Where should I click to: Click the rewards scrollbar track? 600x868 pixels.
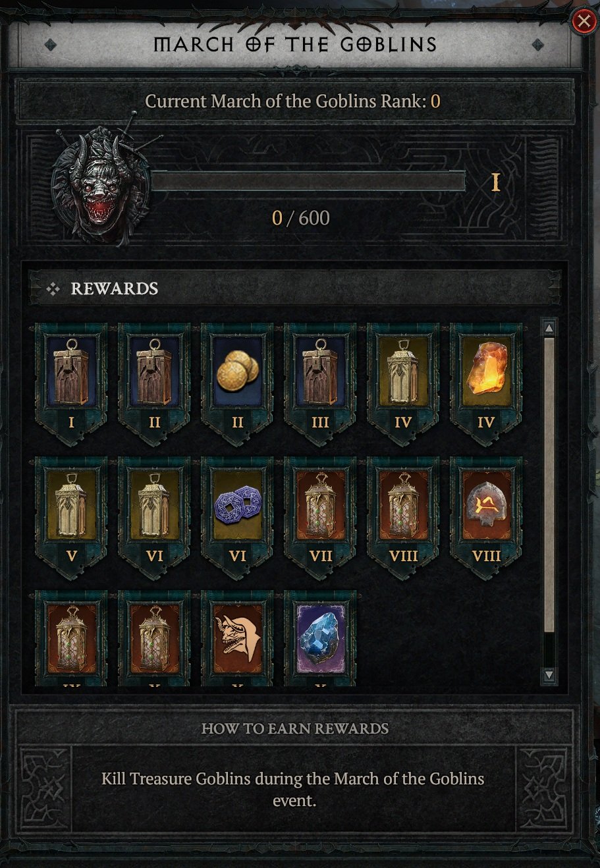549,501
